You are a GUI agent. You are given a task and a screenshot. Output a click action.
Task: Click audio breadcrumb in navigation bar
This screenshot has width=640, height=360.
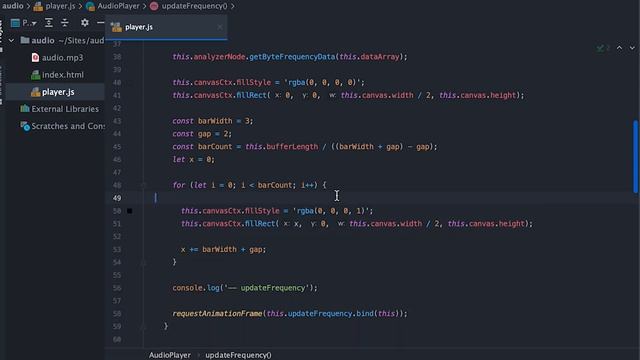click(x=12, y=6)
